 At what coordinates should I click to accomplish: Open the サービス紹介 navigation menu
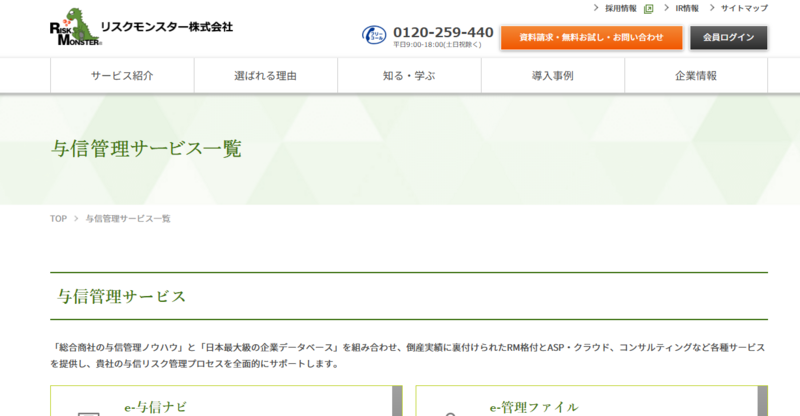(122, 76)
